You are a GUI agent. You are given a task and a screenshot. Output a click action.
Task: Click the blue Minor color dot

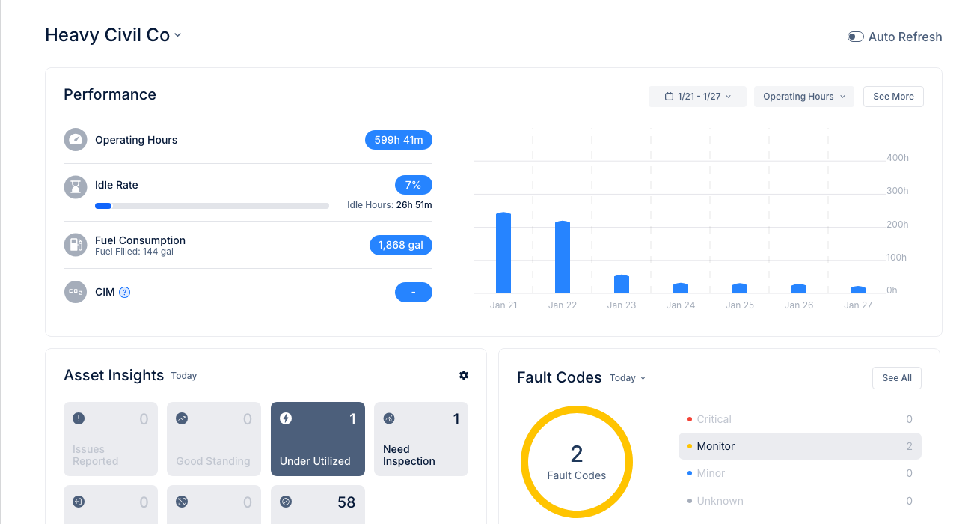pos(689,473)
